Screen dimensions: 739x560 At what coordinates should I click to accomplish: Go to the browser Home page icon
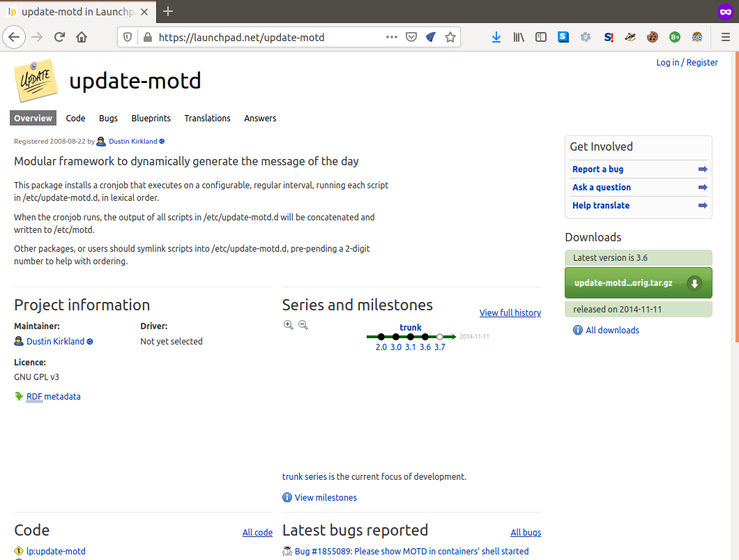82,37
